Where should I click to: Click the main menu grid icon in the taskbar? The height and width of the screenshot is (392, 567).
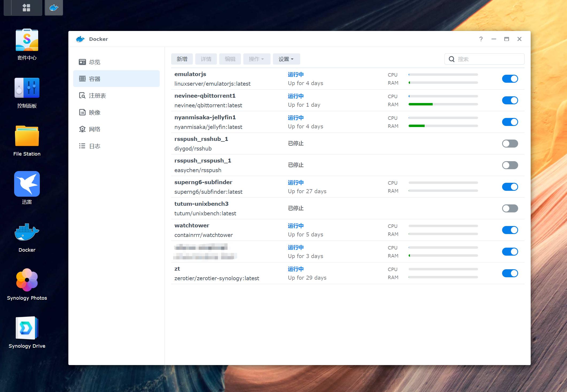(x=26, y=7)
